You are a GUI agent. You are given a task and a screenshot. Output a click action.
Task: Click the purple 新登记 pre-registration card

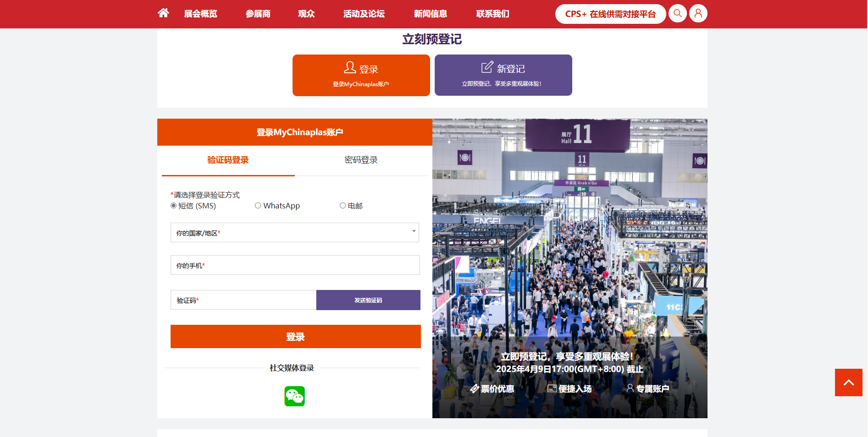503,75
